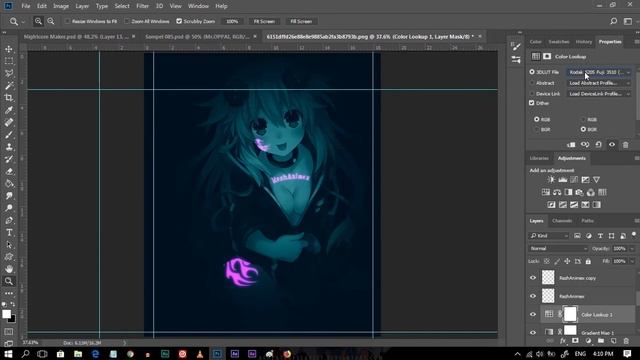Click Zoom Out icon in options bar
The height and width of the screenshot is (360, 640).
point(51,21)
